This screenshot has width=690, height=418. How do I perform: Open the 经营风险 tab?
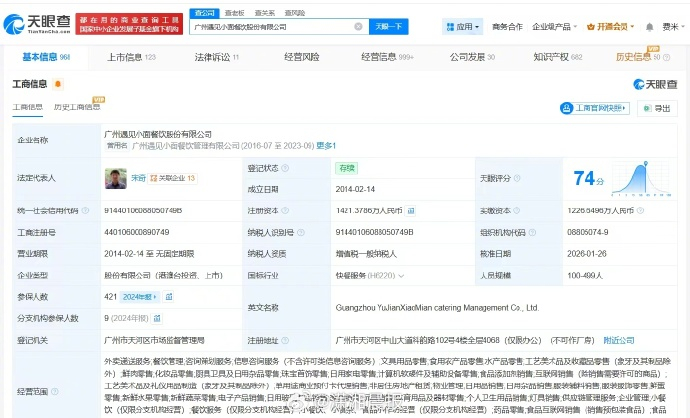[302, 57]
